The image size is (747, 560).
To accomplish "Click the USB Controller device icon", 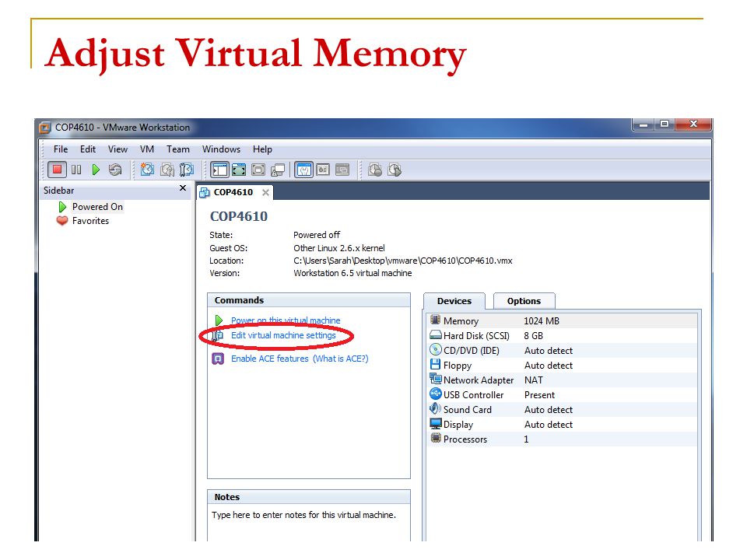I will [436, 394].
